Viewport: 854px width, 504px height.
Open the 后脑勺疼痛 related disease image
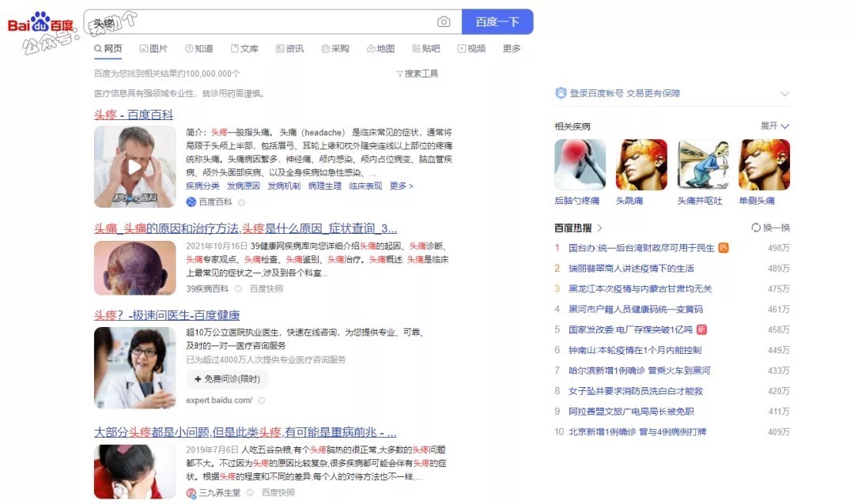[x=580, y=164]
